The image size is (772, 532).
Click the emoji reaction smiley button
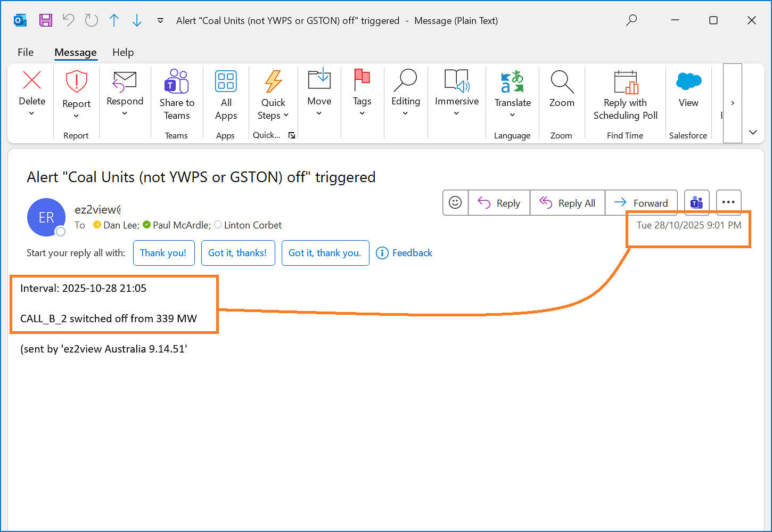[x=455, y=203]
